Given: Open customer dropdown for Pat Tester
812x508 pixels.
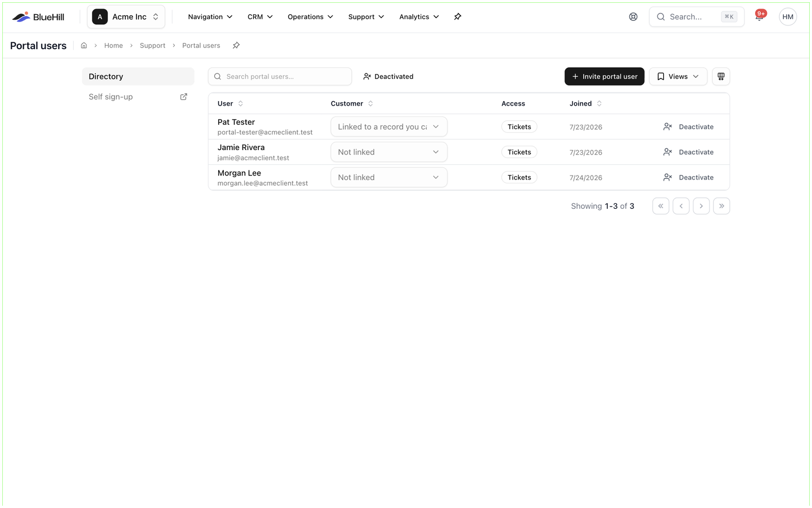Looking at the screenshot, I should pos(389,127).
